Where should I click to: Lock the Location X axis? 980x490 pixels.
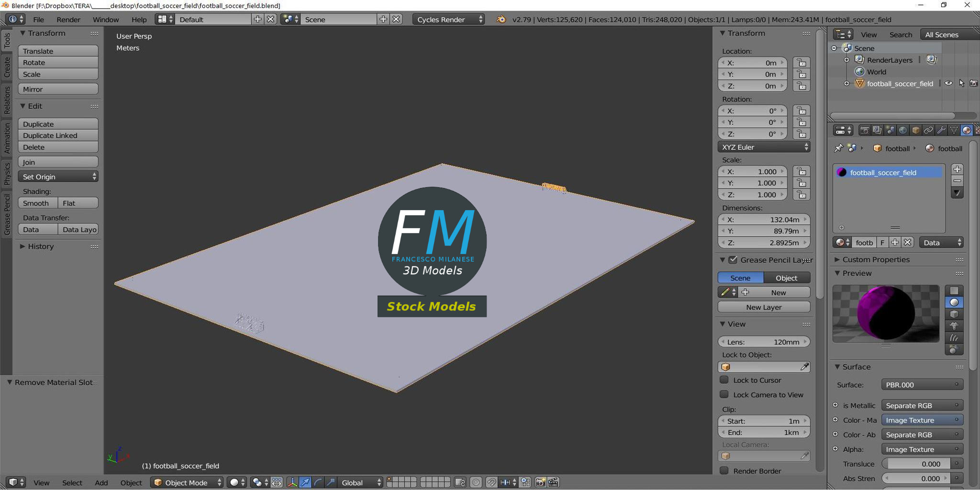point(802,63)
